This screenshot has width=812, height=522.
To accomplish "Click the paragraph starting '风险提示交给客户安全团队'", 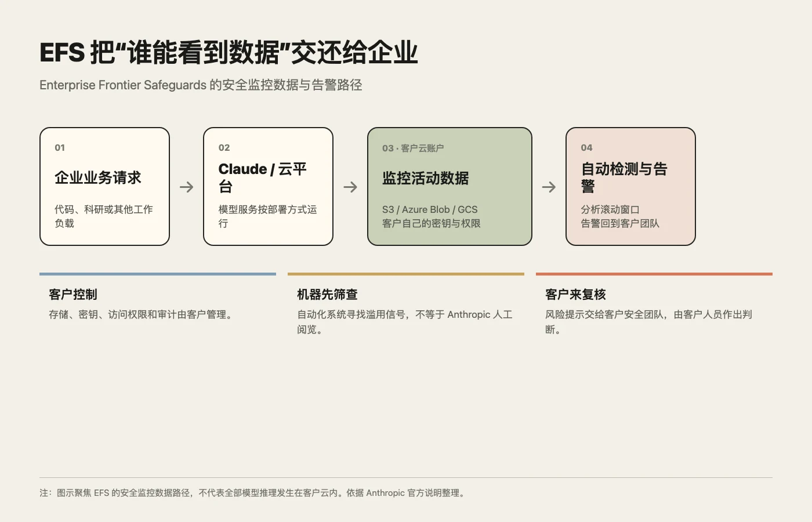I will point(648,322).
